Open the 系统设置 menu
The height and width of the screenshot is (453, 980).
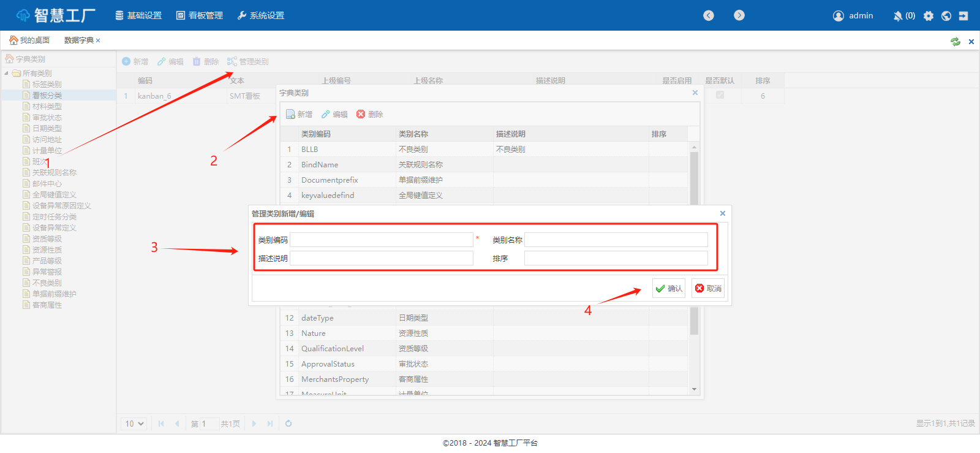coord(261,15)
